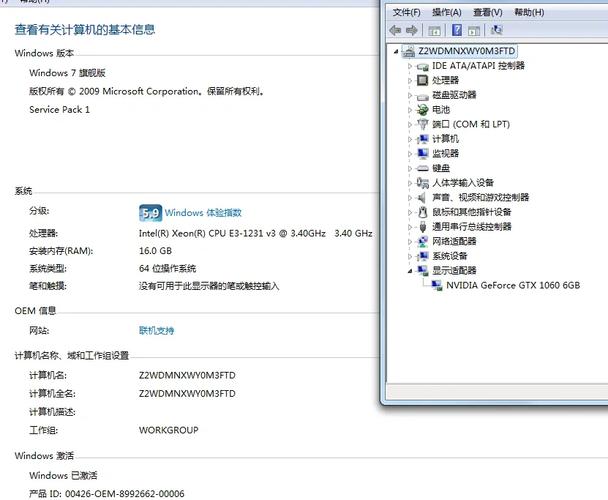The image size is (608, 500).
Task: Click the 端口 (COM 和 LPT) port icon
Action: 422,124
